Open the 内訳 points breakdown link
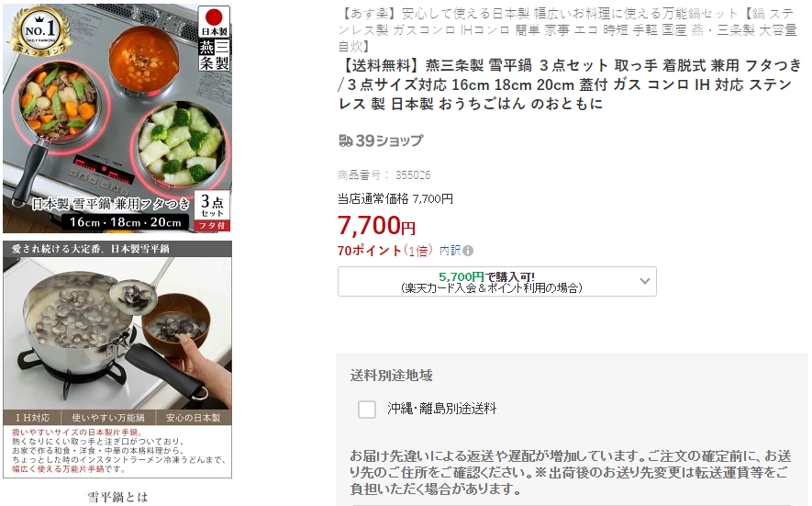 [450, 251]
